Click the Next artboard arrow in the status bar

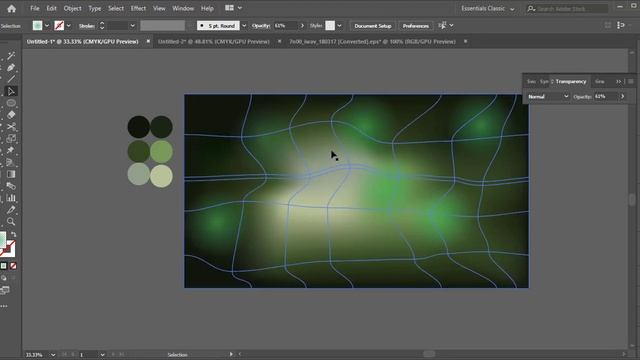(x=113, y=355)
